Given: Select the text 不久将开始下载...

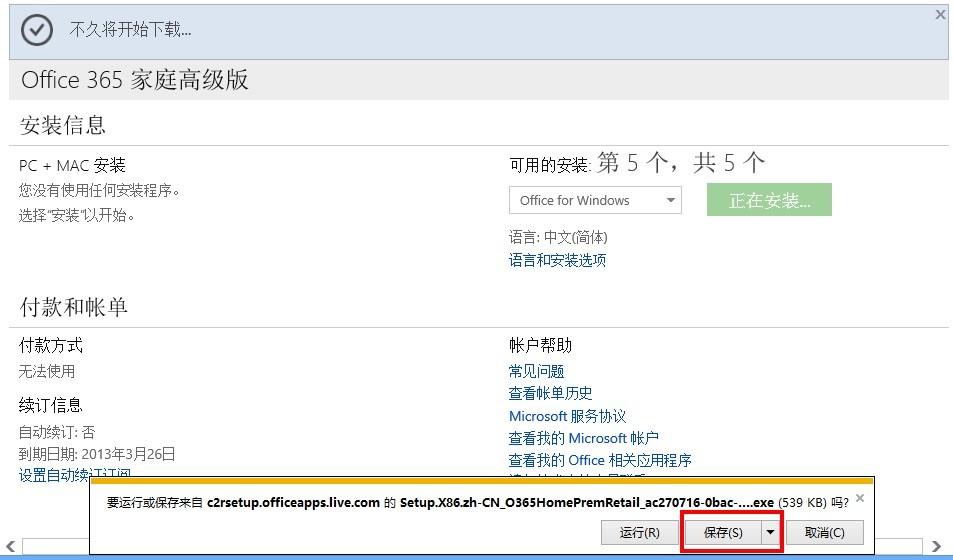Looking at the screenshot, I should tap(130, 29).
